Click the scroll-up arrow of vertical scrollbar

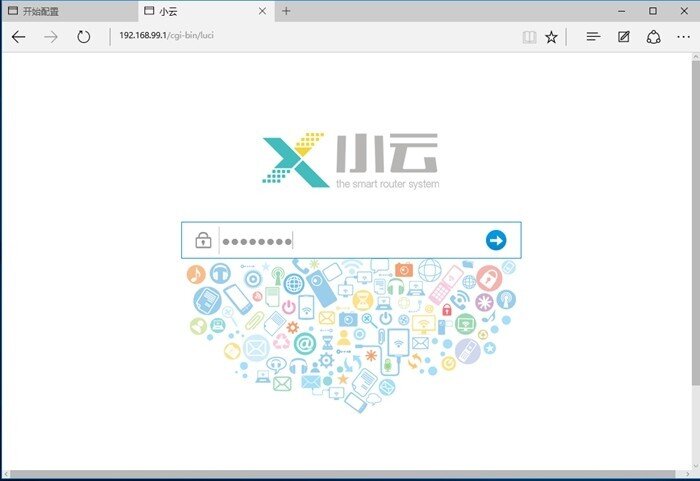pyautogui.click(x=696, y=57)
